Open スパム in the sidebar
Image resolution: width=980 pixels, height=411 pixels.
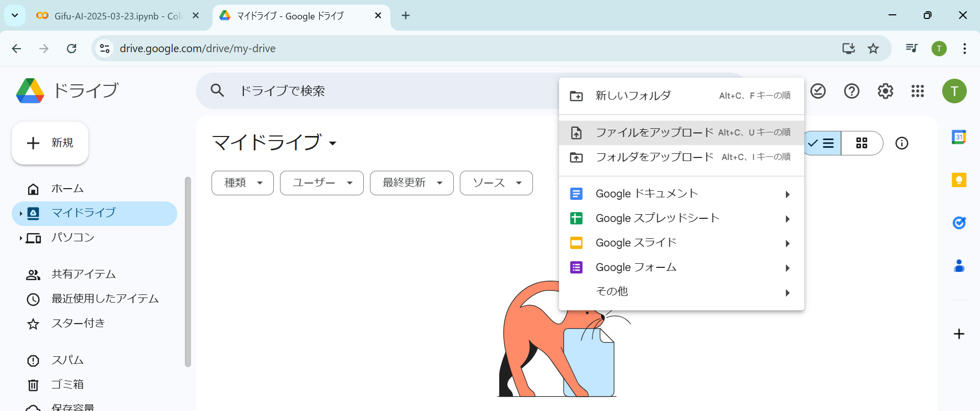pos(95,361)
